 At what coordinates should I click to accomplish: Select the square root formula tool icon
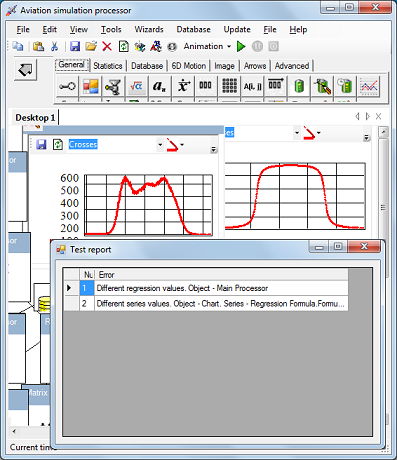point(136,86)
